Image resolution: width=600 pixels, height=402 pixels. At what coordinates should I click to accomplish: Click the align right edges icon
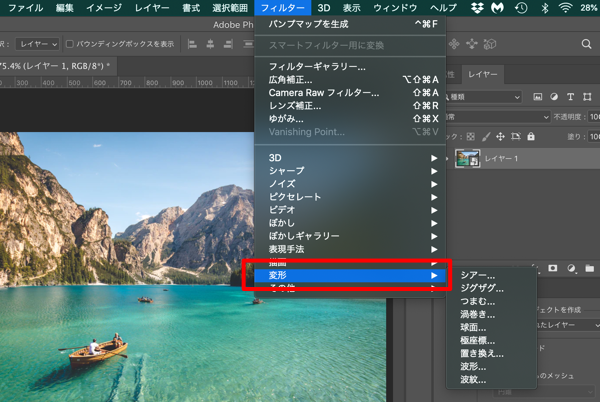point(228,44)
